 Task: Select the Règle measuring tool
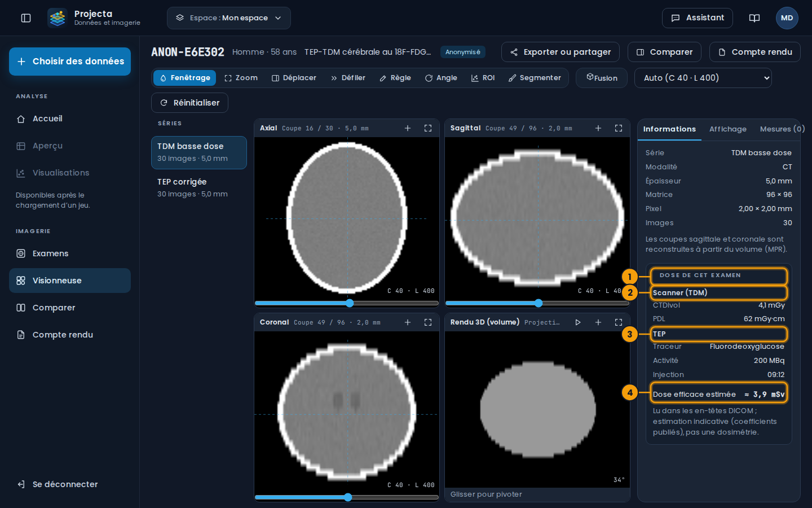click(x=395, y=78)
